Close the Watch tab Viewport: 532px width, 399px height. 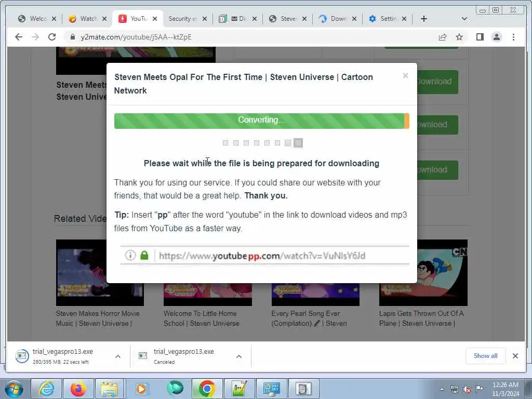104,19
